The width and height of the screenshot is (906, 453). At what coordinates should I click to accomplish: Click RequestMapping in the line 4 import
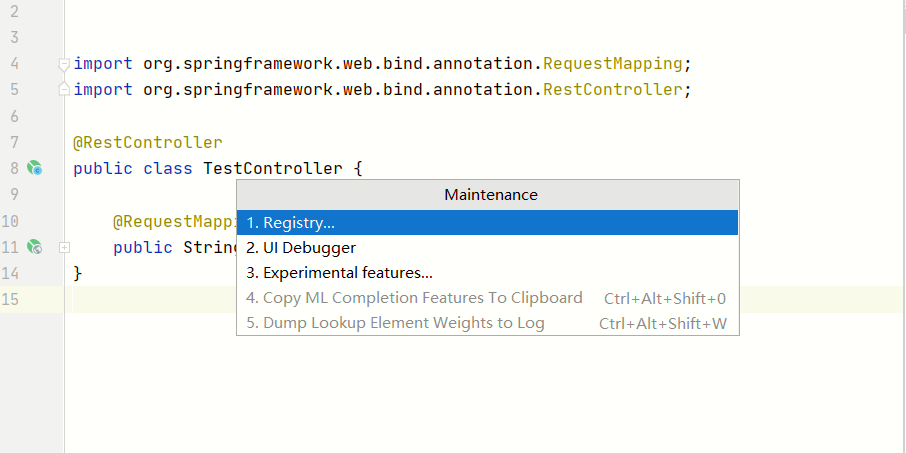pyautogui.click(x=613, y=64)
